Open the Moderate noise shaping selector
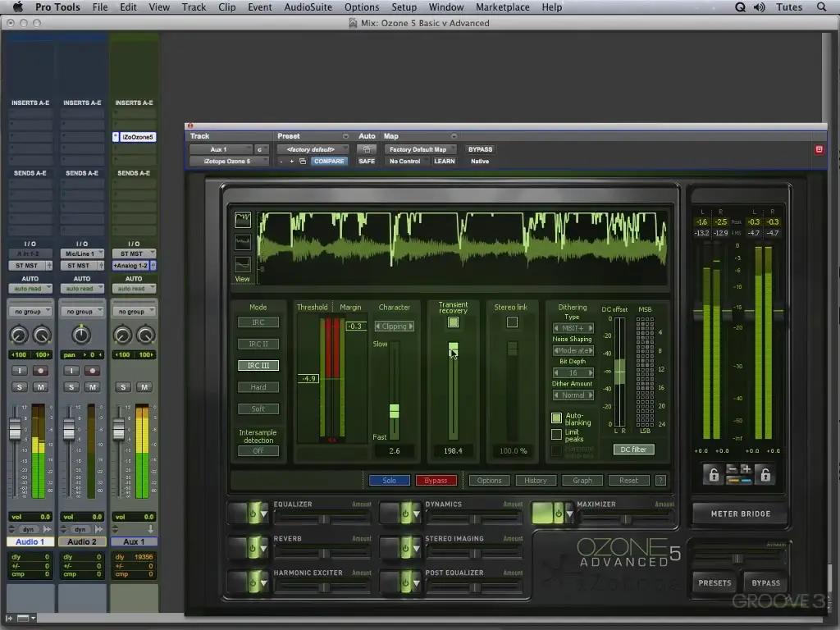The width and height of the screenshot is (840, 630). 573,350
